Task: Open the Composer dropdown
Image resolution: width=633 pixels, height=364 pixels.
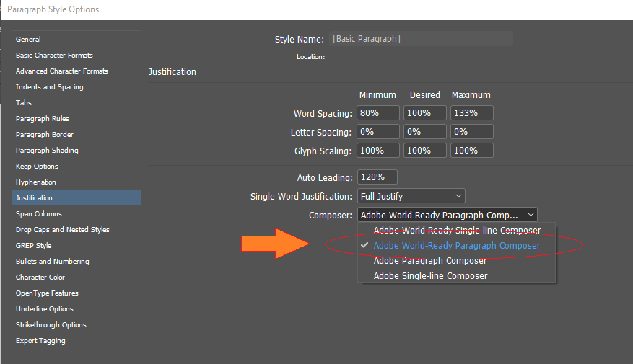Action: [447, 215]
